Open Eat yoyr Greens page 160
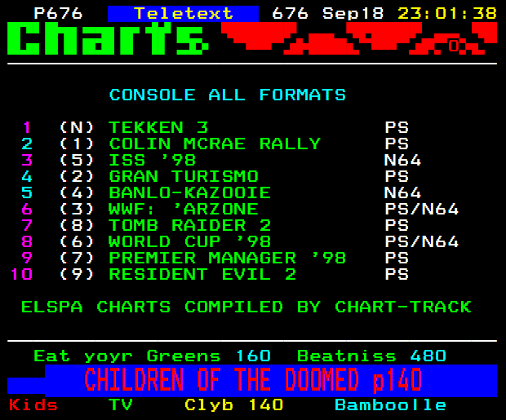The width and height of the screenshot is (506, 420). 152,356
